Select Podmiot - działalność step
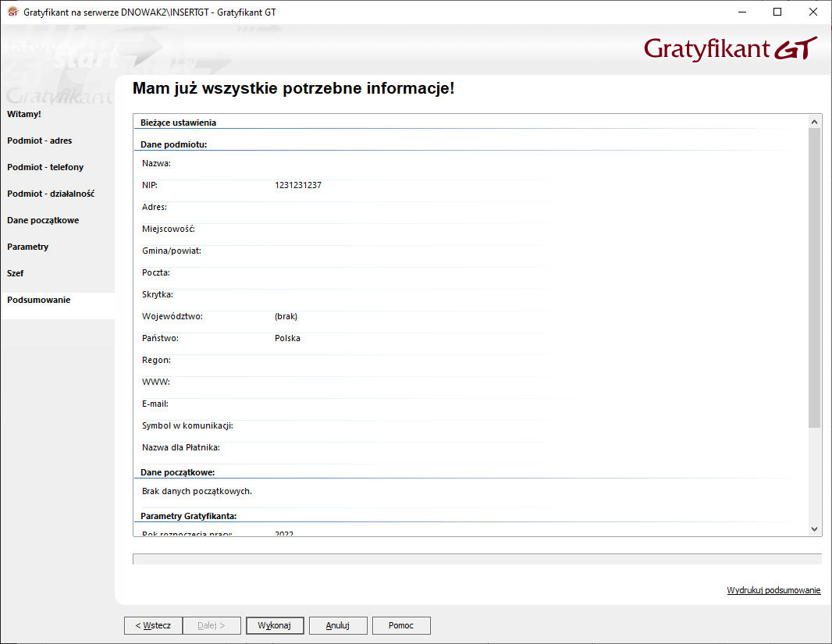 (x=51, y=194)
